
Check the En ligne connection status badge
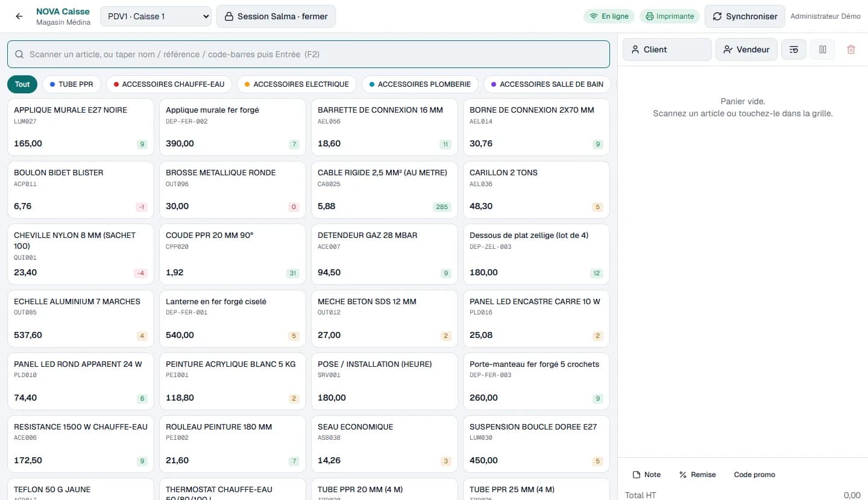609,16
